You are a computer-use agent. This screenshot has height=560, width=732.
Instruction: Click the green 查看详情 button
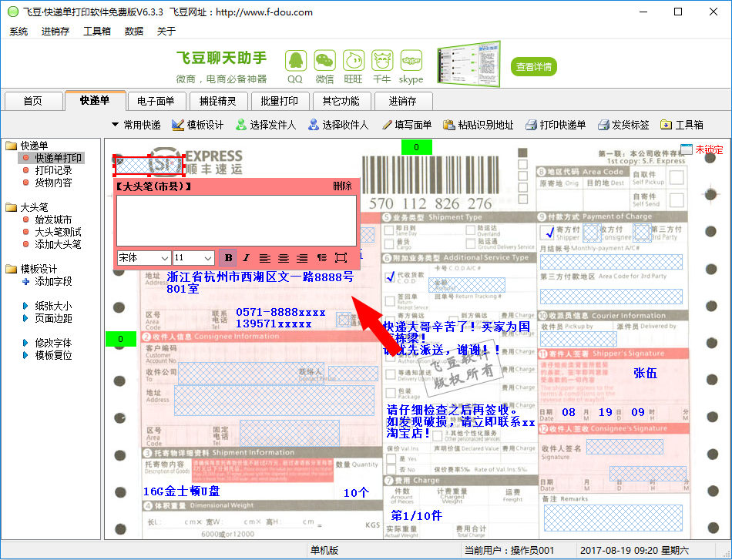(x=534, y=67)
